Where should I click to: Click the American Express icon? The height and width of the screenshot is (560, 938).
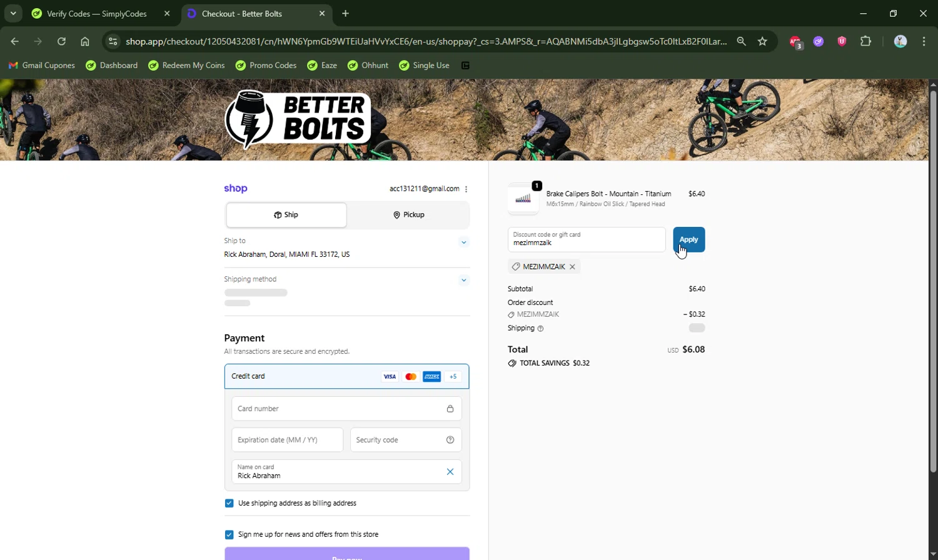[x=431, y=376]
